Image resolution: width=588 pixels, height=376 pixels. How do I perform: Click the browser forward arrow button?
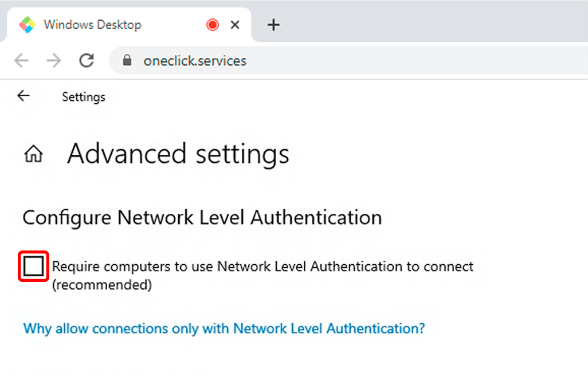(x=54, y=61)
